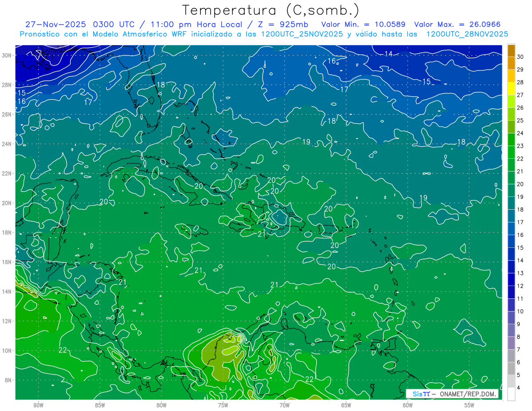This screenshot has height=411, width=532.
Task: Click the colorbar segment between 29 and 30
Action: coord(511,63)
